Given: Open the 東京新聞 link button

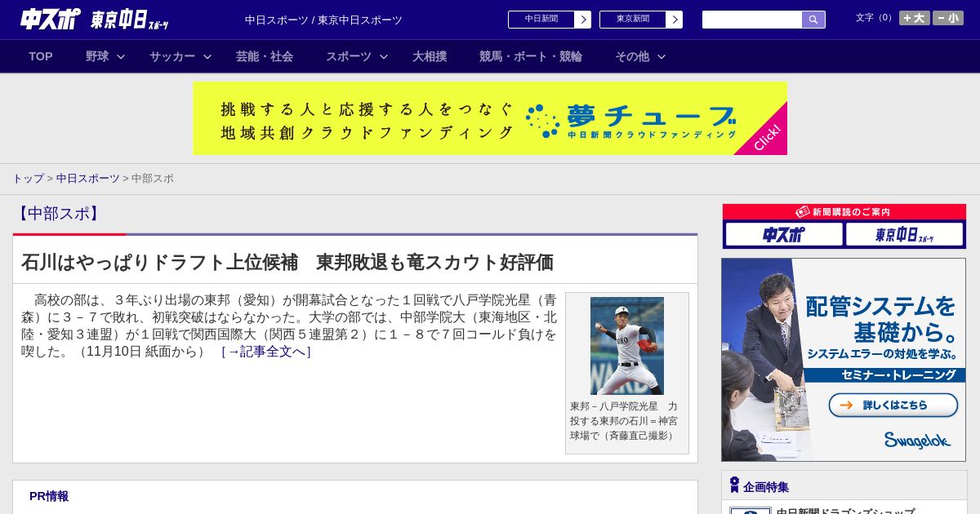Looking at the screenshot, I should (x=633, y=20).
